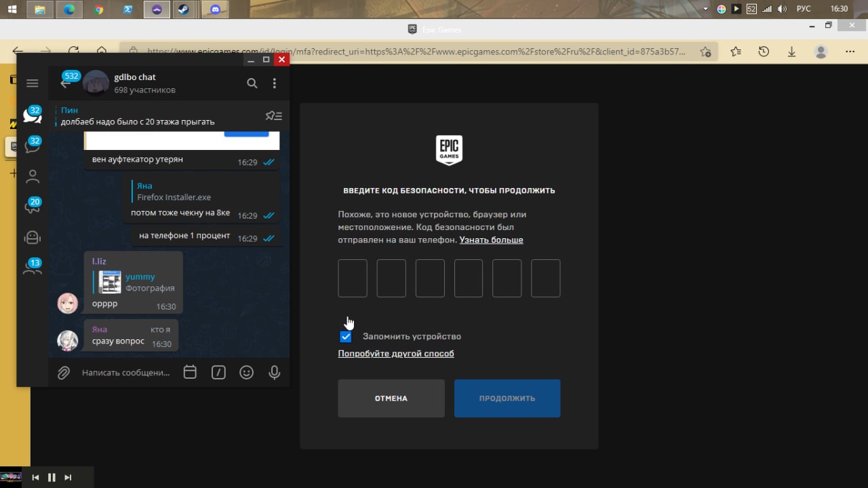Reload the page with the refresh icon
This screenshot has height=488, width=868.
pos(73,52)
